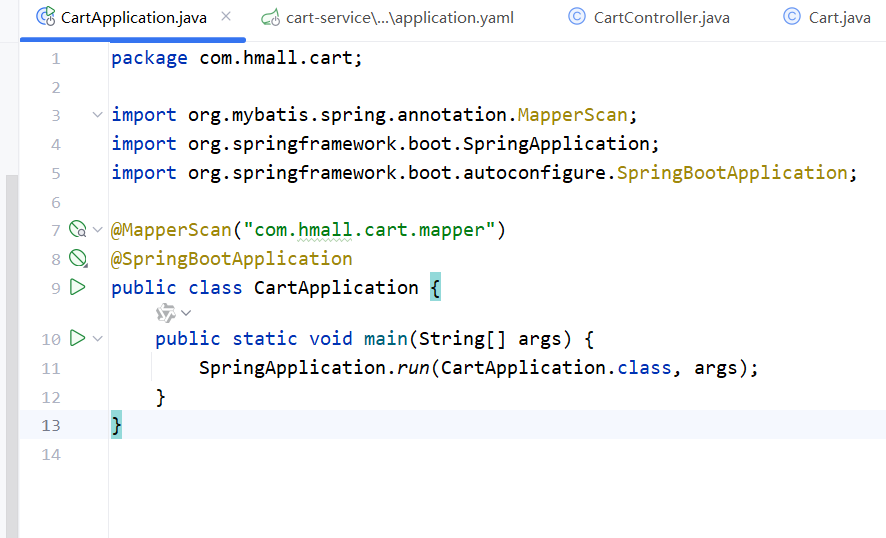Place the cursor on empty line 14
Viewport: 886px width, 538px height.
pos(497,454)
